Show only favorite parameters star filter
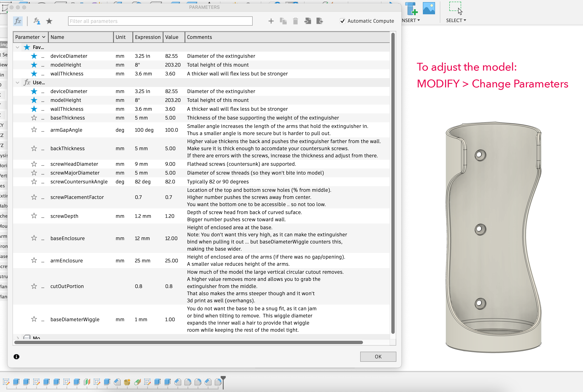The height and width of the screenshot is (392, 583). [49, 21]
